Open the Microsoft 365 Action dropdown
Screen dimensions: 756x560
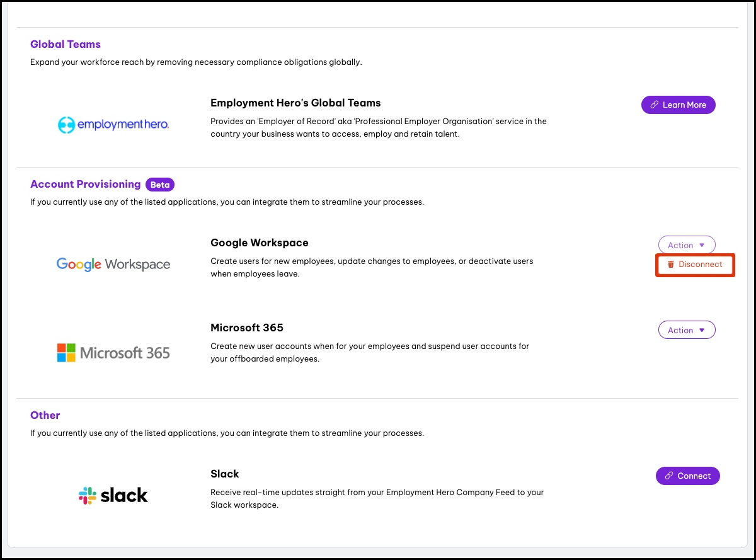click(686, 330)
